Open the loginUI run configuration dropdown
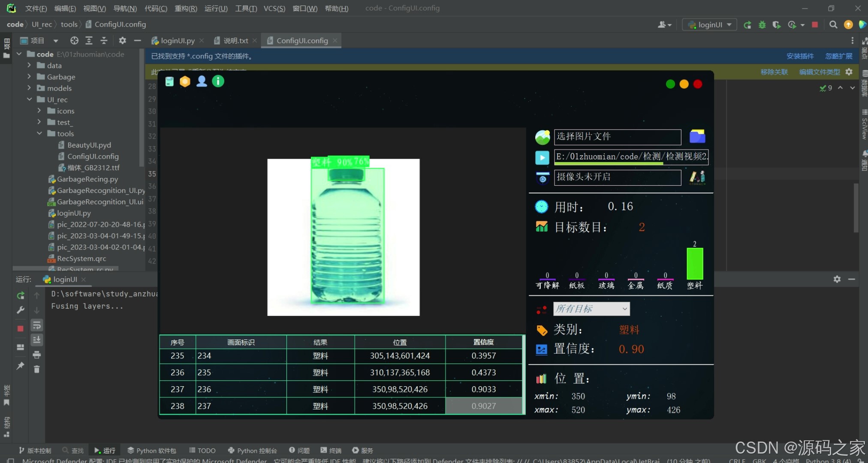The height and width of the screenshot is (463, 868). [x=710, y=25]
